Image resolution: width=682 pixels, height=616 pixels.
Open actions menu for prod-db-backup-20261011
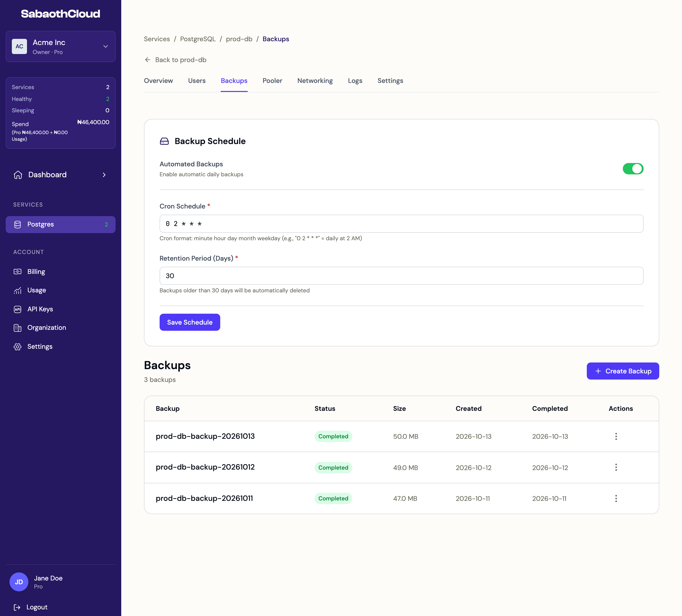click(616, 498)
